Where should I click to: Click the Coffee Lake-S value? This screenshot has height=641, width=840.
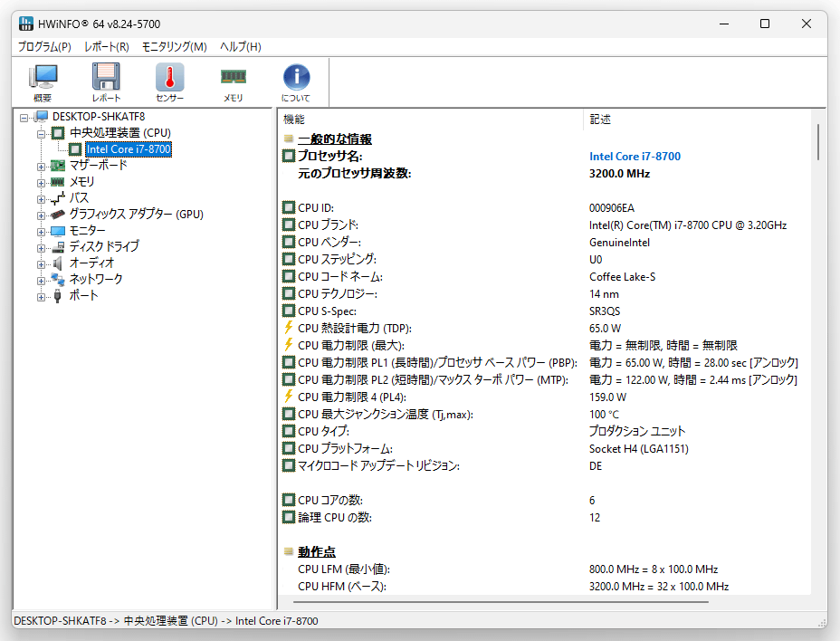[x=622, y=276]
